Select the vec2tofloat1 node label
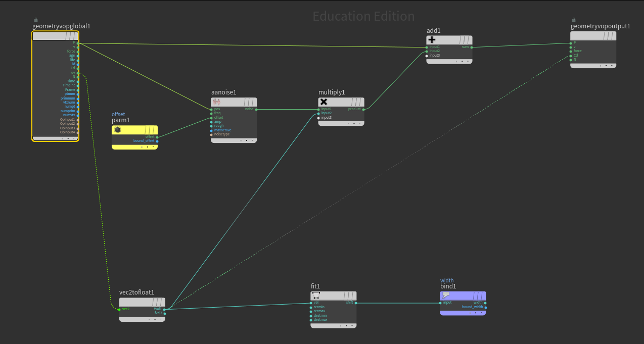This screenshot has height=344, width=644. tap(136, 292)
